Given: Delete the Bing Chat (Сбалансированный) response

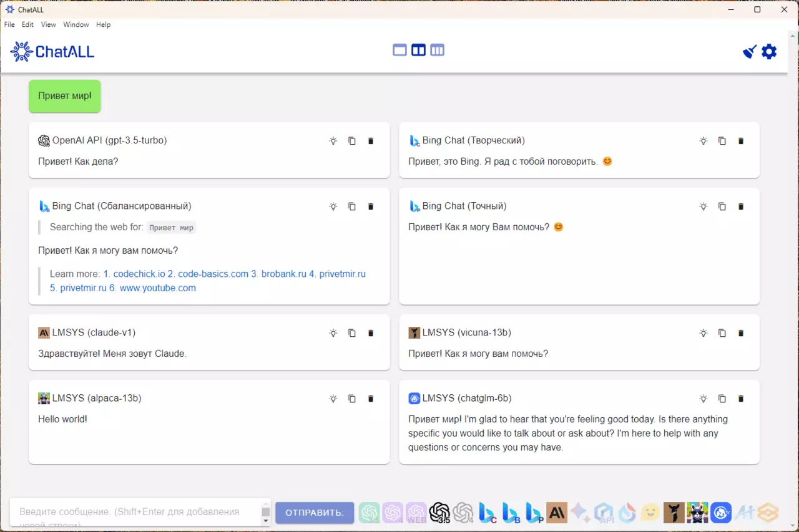Looking at the screenshot, I should [371, 206].
